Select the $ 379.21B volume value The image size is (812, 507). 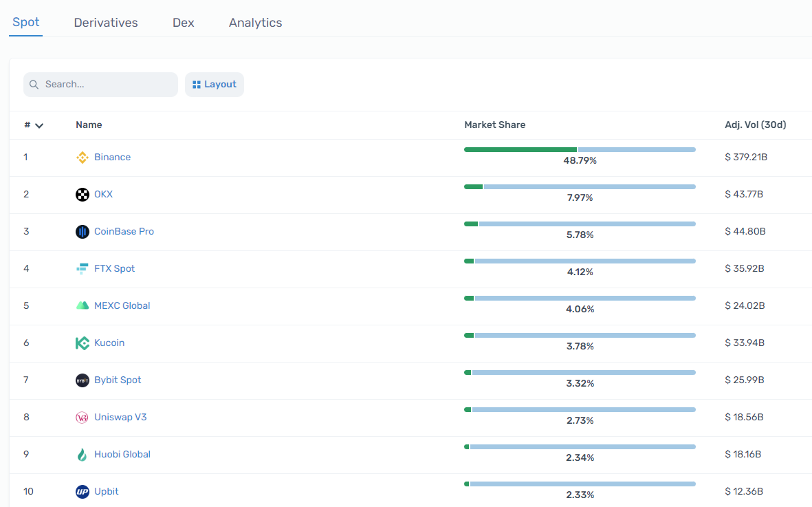pyautogui.click(x=746, y=157)
